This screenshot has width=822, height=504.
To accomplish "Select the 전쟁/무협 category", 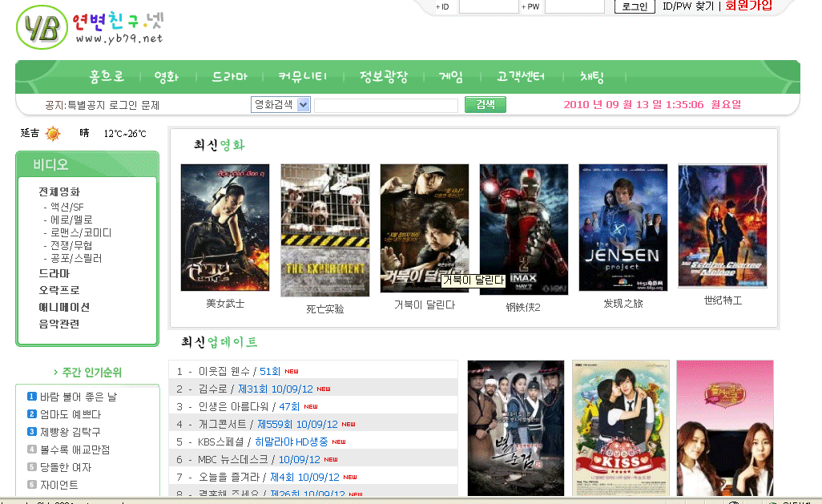I will (x=71, y=245).
